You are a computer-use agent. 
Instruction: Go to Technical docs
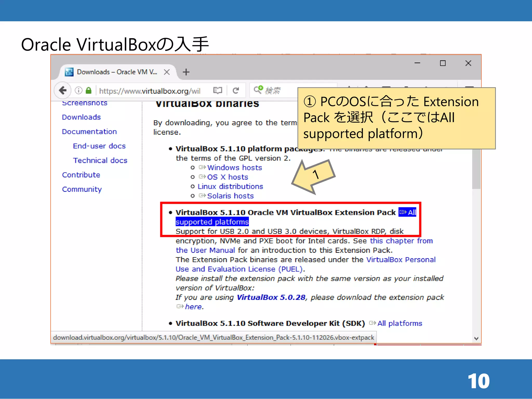coord(100,160)
